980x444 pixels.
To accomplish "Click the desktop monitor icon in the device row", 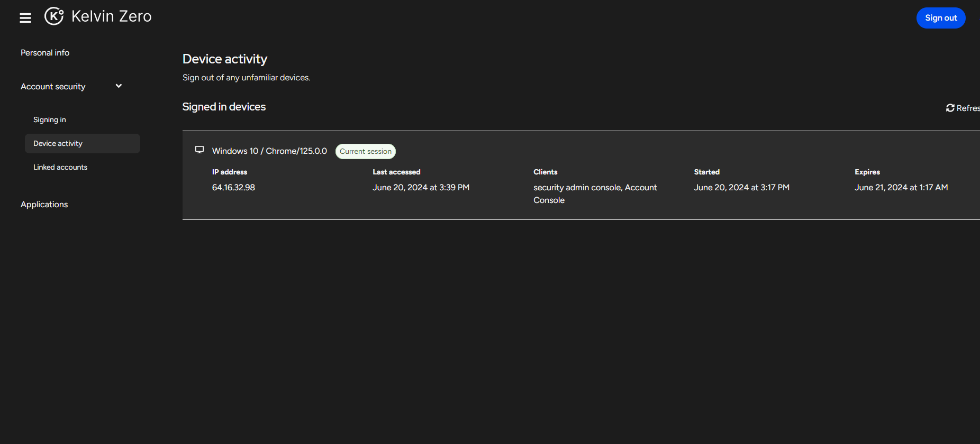I will coord(199,150).
